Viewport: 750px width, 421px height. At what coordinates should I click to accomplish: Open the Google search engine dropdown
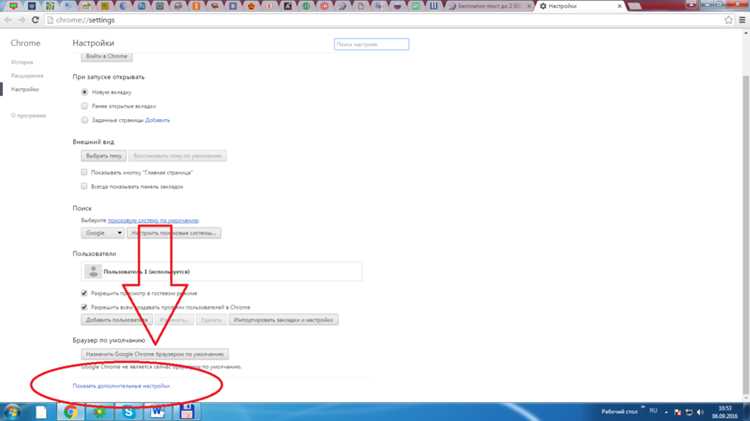click(103, 233)
